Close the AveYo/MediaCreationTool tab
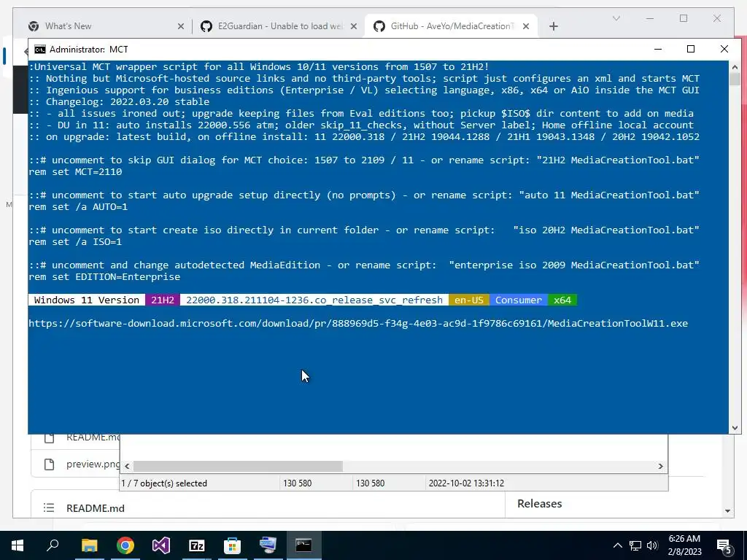747x560 pixels. (x=526, y=26)
